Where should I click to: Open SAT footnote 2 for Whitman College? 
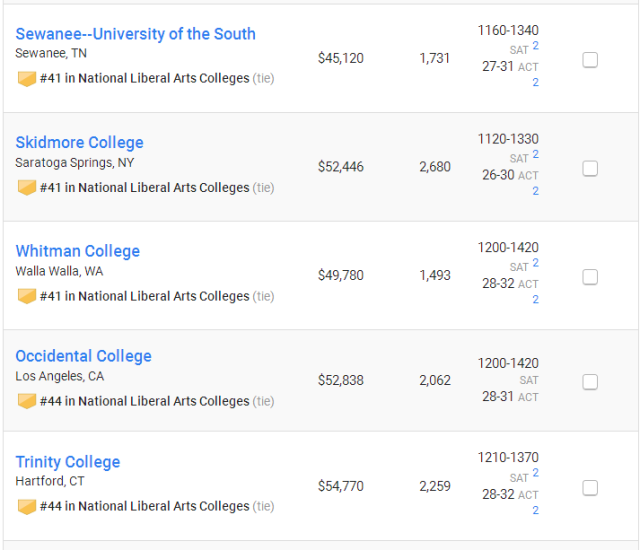pyautogui.click(x=536, y=263)
